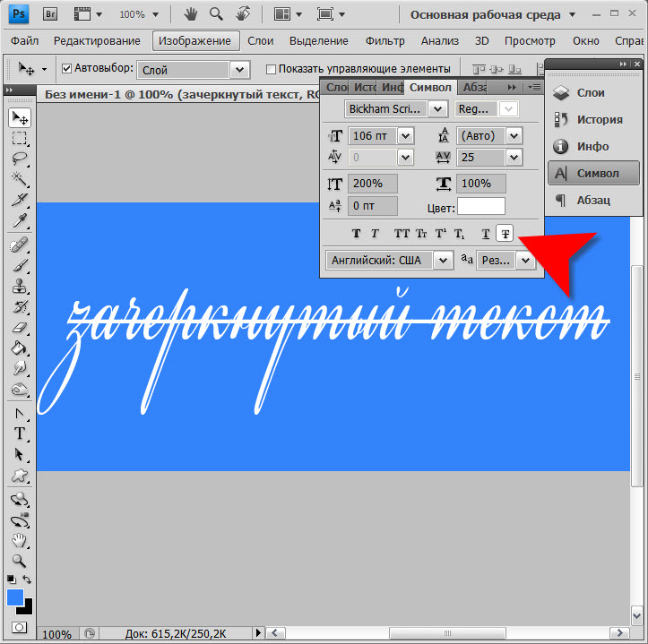The width and height of the screenshot is (648, 644).
Task: Select the Eyedropper tool
Action: click(19, 220)
